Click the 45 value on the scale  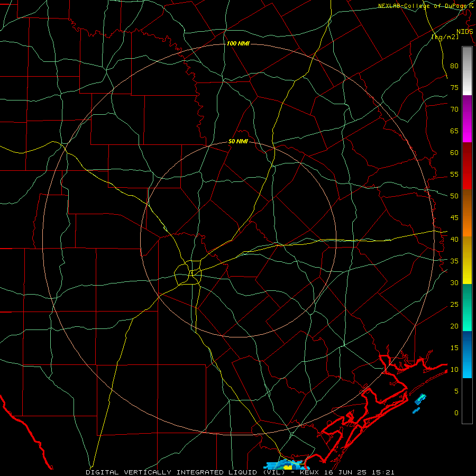(x=454, y=218)
